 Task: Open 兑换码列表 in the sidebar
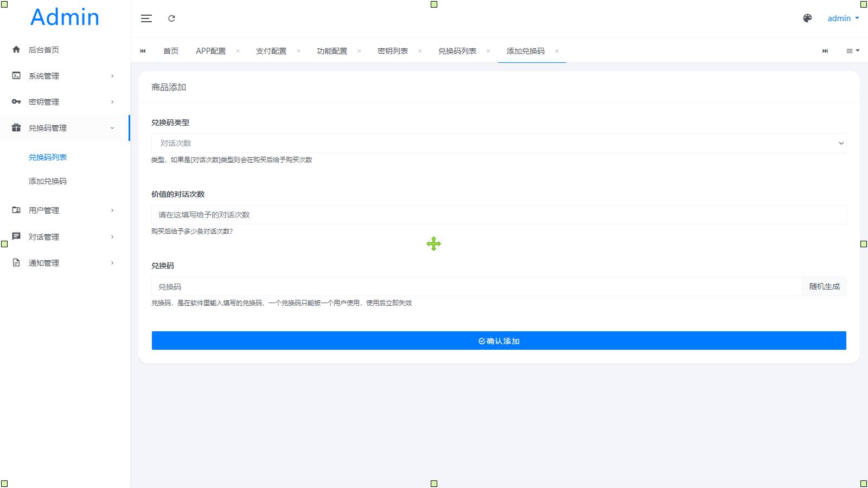click(x=48, y=157)
